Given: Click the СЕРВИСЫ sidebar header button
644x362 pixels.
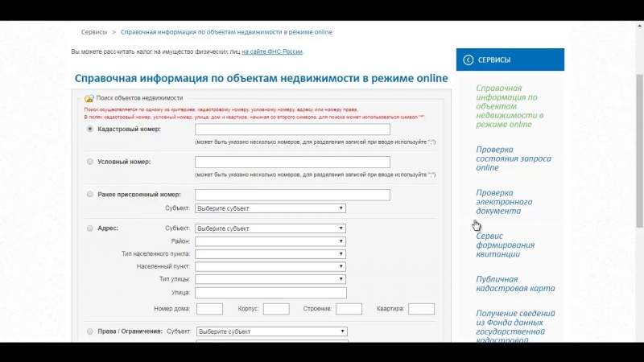Looking at the screenshot, I should 510,60.
